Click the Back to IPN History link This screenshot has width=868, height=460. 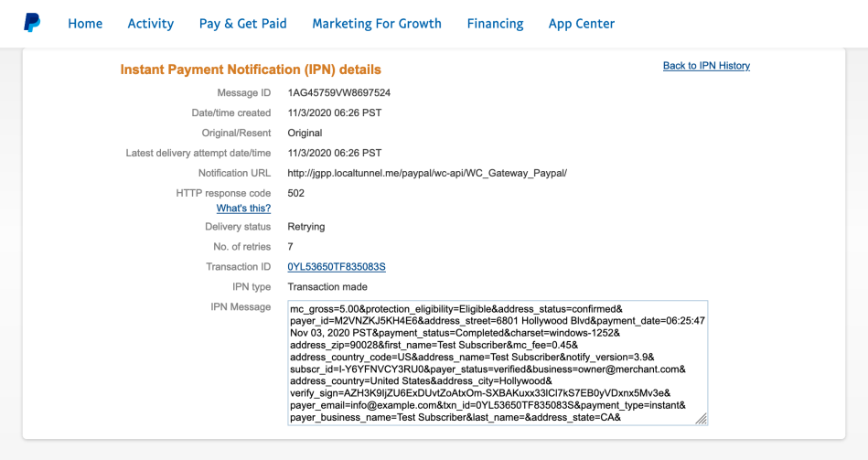[706, 66]
